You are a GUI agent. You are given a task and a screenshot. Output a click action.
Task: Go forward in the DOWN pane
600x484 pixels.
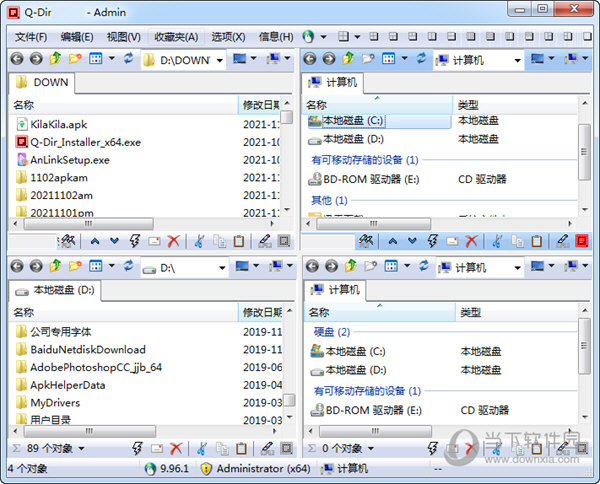[x=36, y=59]
